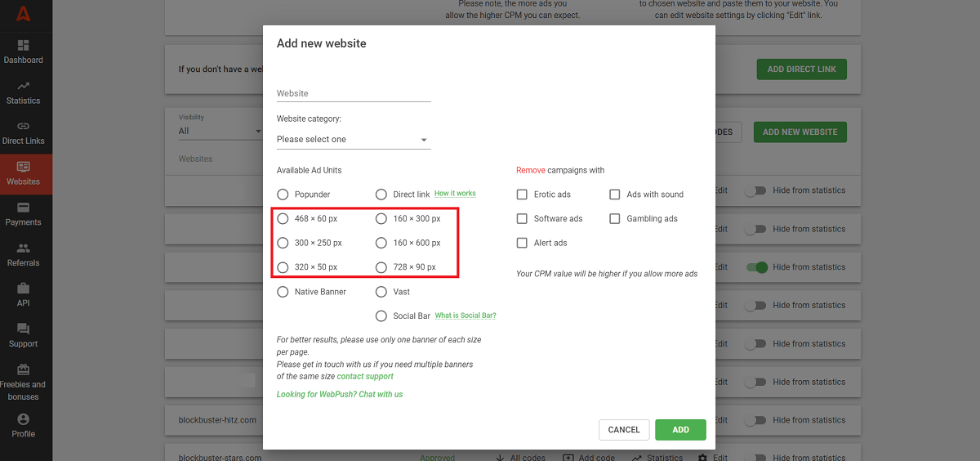Open the Direct Links sidebar icon
This screenshot has width=980, height=461.
tap(23, 126)
